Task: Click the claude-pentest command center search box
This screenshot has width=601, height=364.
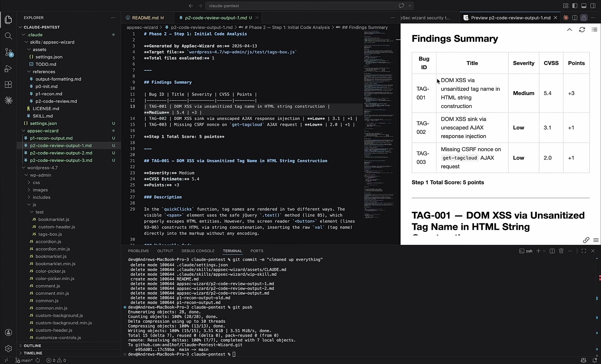Action: point(301,6)
